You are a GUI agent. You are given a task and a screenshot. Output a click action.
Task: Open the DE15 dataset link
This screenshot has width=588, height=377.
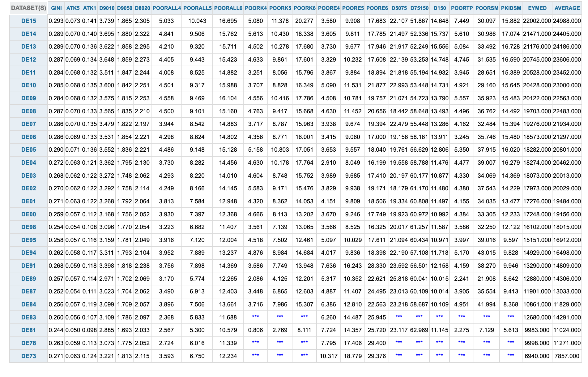tap(28, 21)
